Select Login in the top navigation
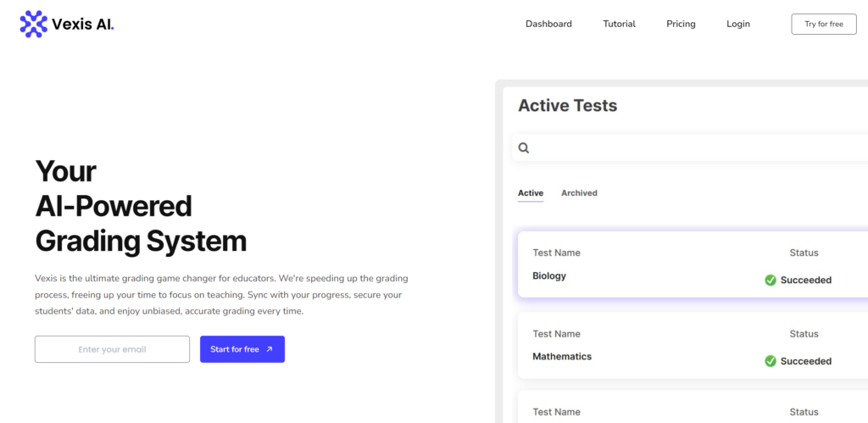Image resolution: width=868 pixels, height=423 pixels. point(737,24)
